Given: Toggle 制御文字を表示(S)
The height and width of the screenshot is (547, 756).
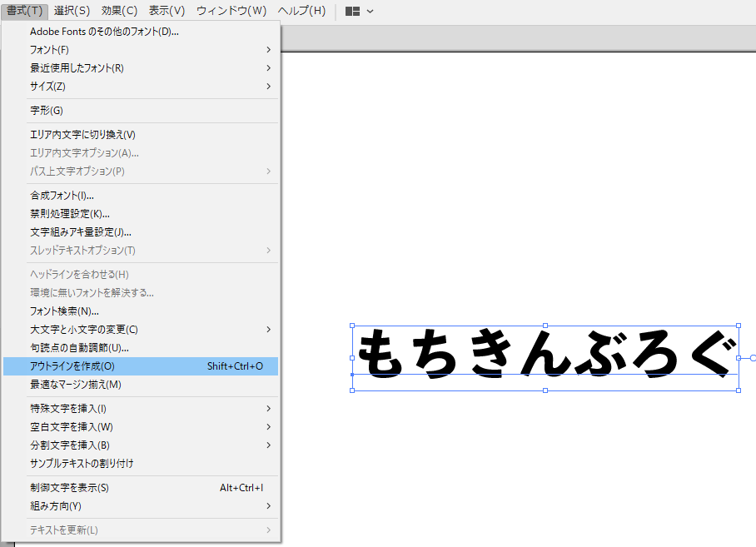Looking at the screenshot, I should pyautogui.click(x=141, y=487).
